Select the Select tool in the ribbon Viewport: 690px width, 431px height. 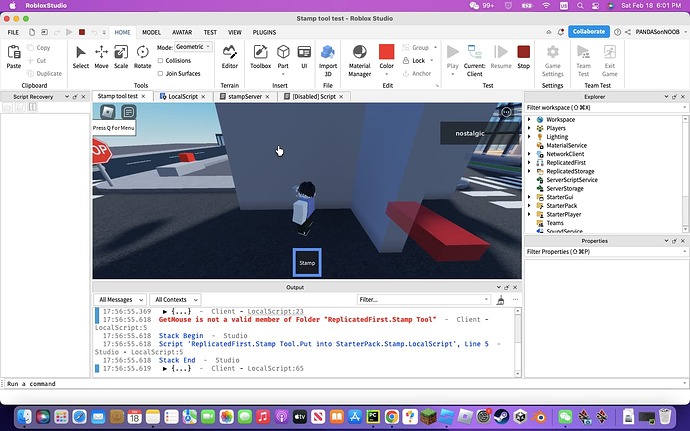81,57
